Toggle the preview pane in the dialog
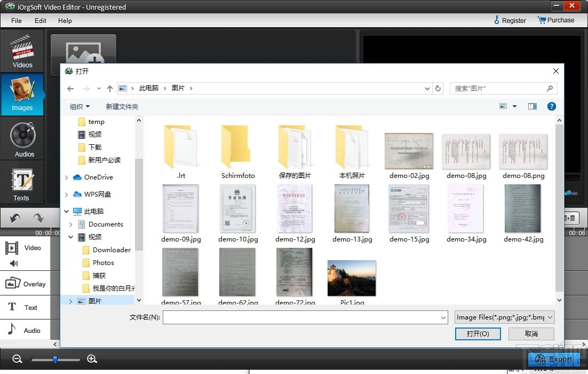This screenshot has width=588, height=374. pyautogui.click(x=532, y=106)
